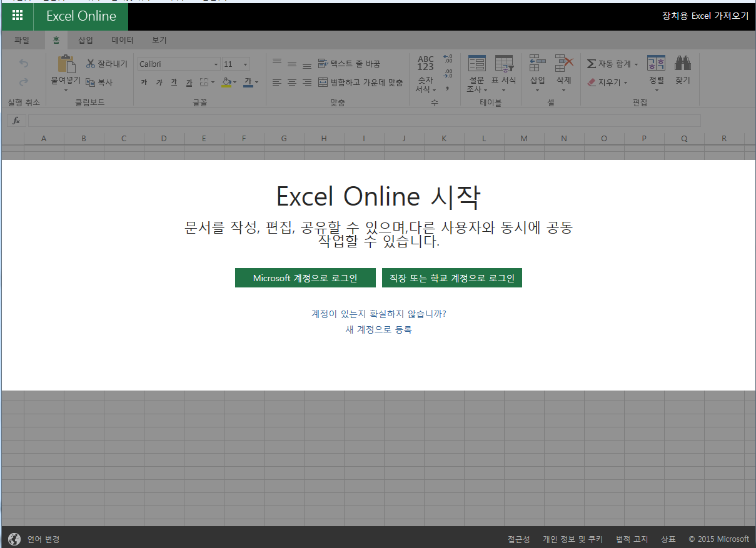Apply the blue font color swatch
This screenshot has width=756, height=548.
(x=248, y=82)
